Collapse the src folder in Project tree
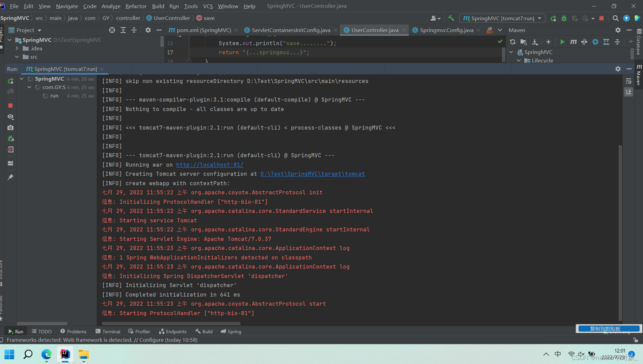This screenshot has width=643, height=364. tap(17, 57)
